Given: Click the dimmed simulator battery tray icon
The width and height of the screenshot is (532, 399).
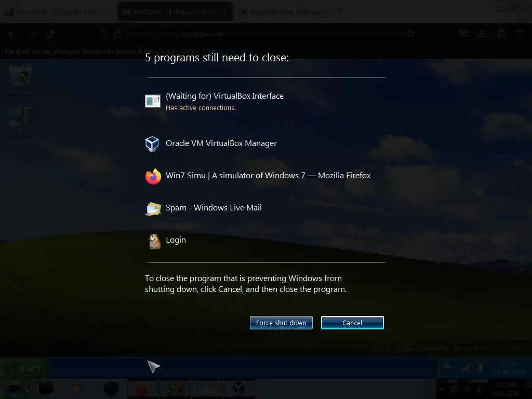Looking at the screenshot, I should [481, 367].
